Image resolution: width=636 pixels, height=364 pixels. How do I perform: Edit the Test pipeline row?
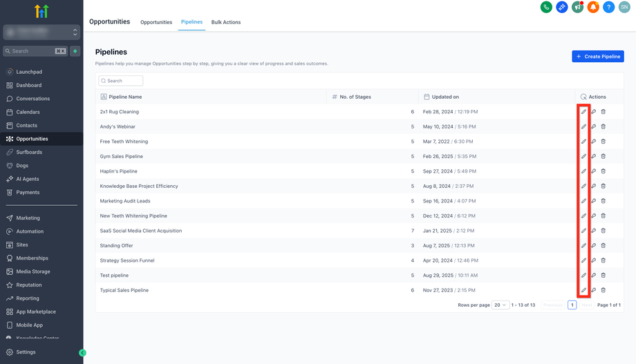(583, 275)
